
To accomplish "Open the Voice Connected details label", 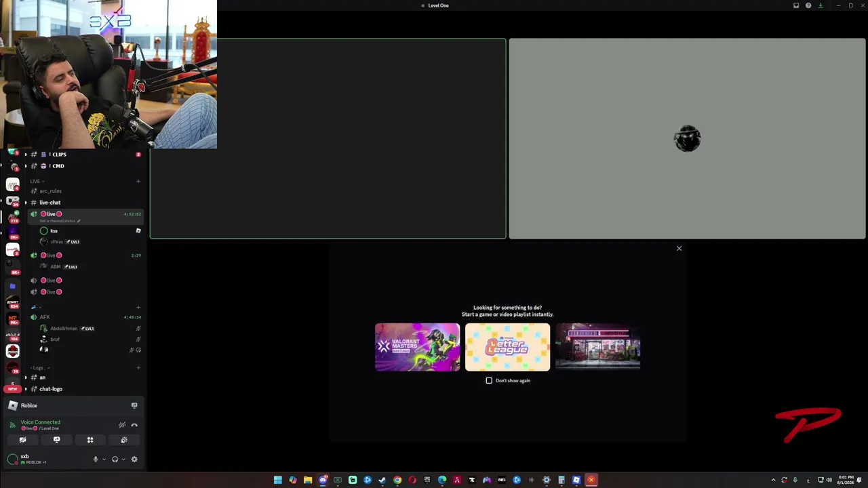I will [x=40, y=422].
